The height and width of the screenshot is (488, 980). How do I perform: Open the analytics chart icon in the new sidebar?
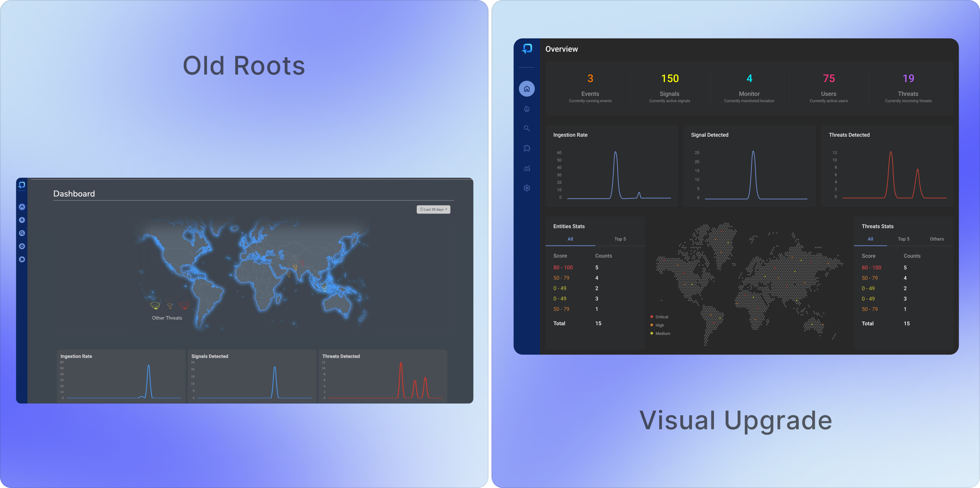(527, 168)
